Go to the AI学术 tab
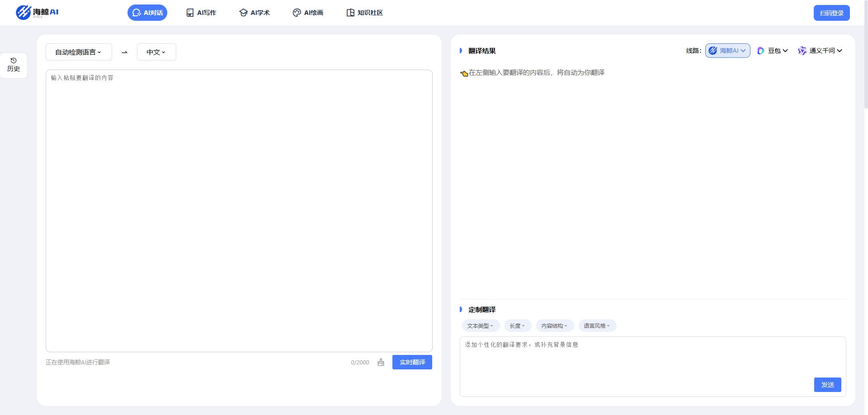Image resolution: width=868 pixels, height=415 pixels. pos(254,13)
